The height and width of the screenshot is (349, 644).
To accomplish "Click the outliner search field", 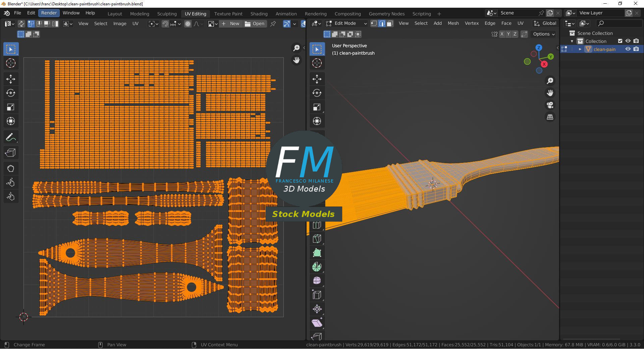I will pos(619,23).
